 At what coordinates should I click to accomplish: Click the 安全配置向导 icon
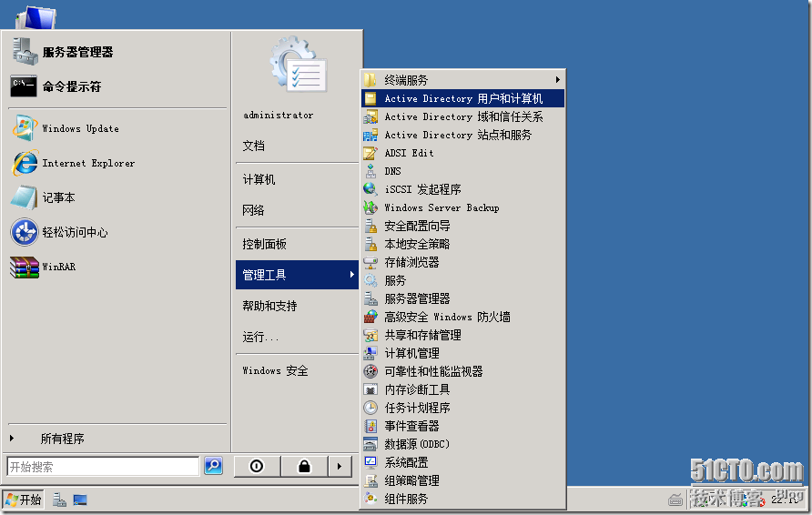(370, 227)
